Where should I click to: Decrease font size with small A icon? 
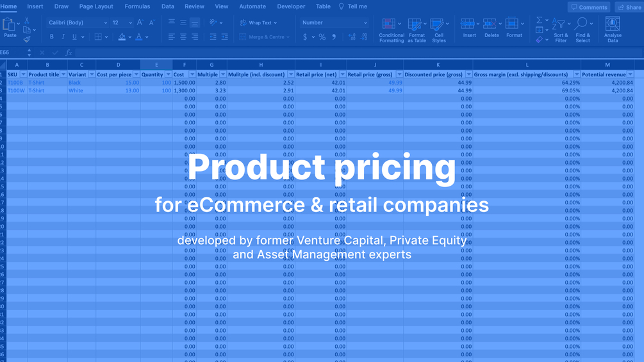pos(152,22)
